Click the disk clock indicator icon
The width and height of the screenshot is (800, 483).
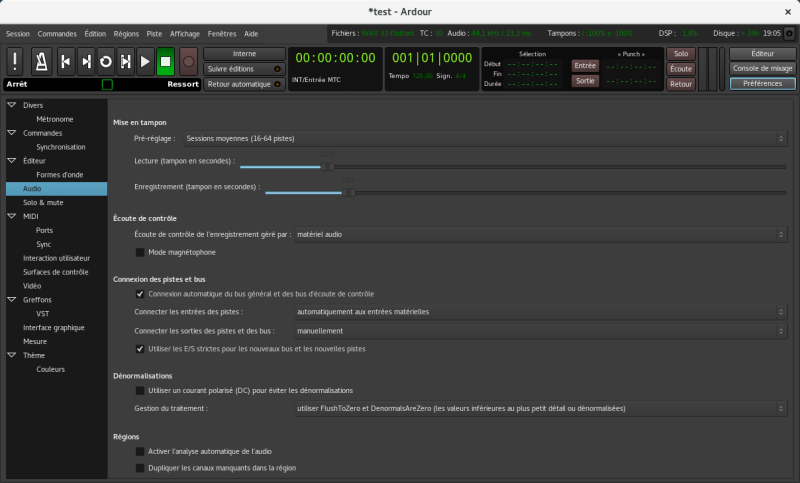tap(789, 34)
